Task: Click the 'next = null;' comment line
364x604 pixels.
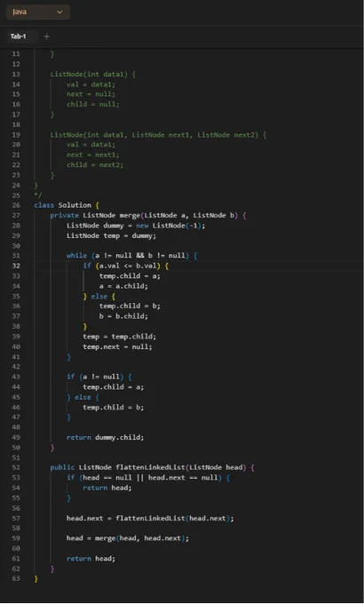Action: point(91,94)
